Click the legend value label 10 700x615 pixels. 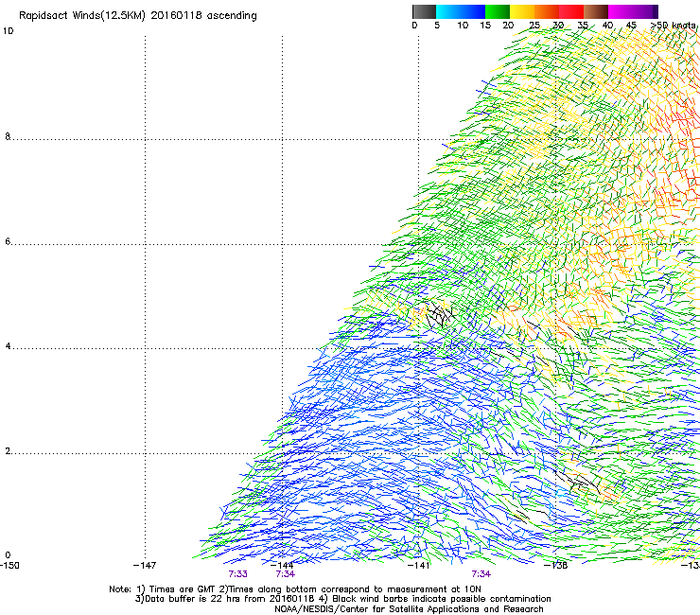[463, 26]
